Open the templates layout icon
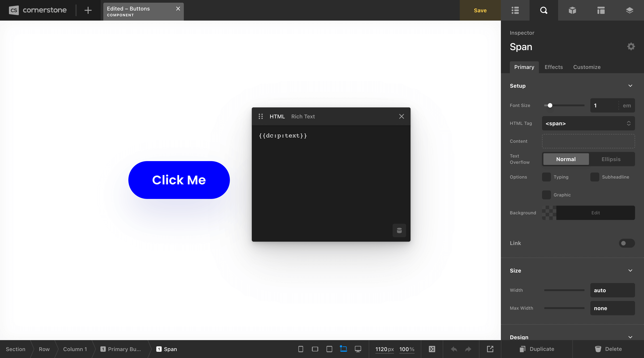 pos(601,10)
